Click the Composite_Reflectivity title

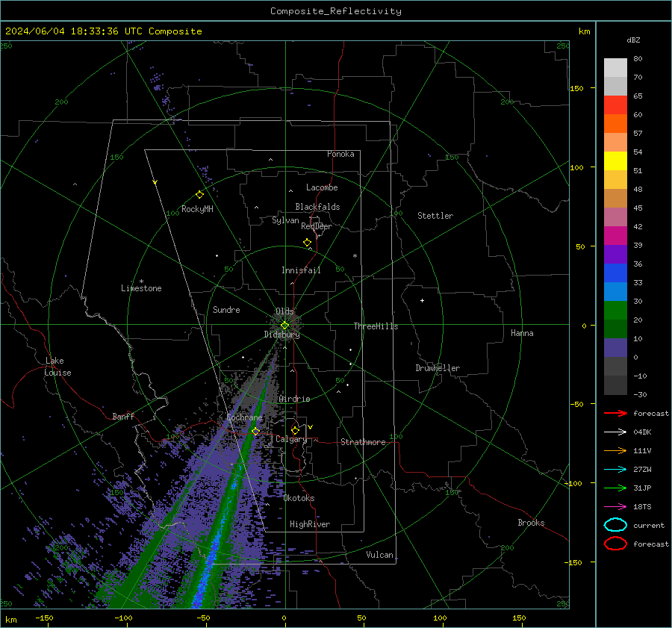click(x=336, y=11)
